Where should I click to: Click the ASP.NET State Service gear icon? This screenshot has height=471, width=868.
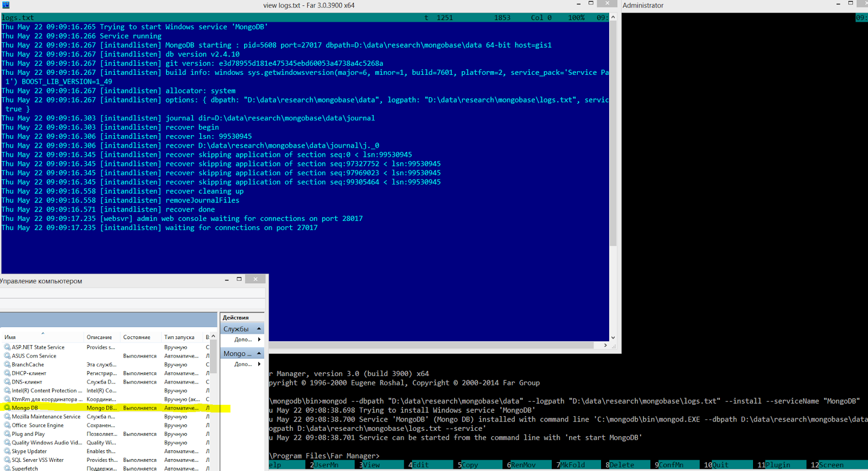point(8,347)
